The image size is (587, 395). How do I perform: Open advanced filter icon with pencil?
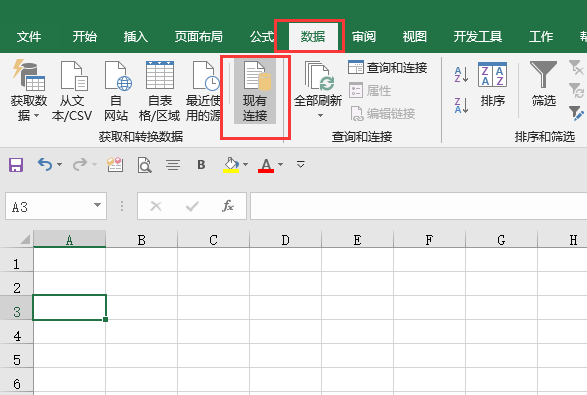(576, 113)
